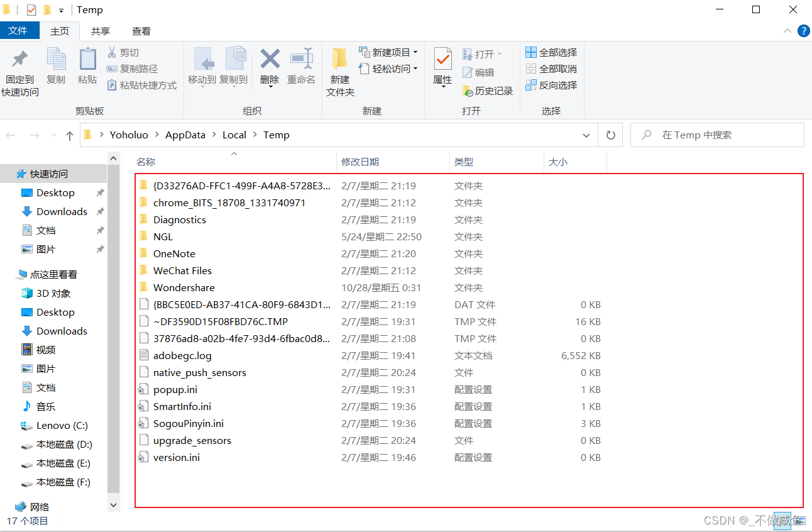Screen dimensions: 812x532
Task: Select the Cut (剪切) command
Action: click(x=123, y=53)
